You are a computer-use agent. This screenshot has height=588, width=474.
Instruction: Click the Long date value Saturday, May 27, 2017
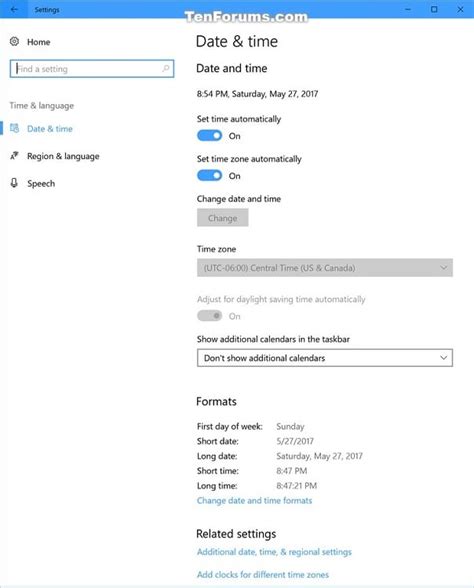pos(320,456)
